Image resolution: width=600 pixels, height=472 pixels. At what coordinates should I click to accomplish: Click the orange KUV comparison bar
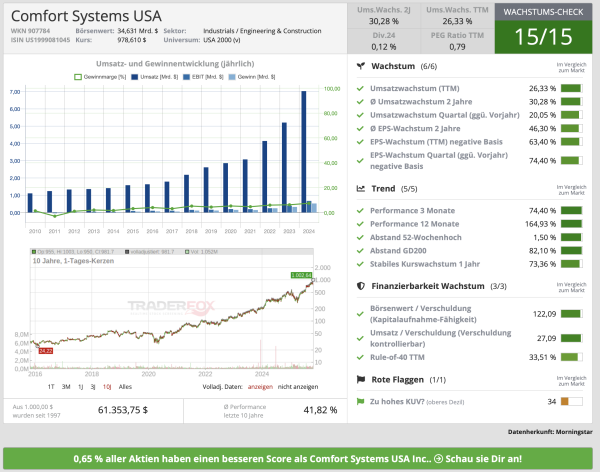(570, 401)
